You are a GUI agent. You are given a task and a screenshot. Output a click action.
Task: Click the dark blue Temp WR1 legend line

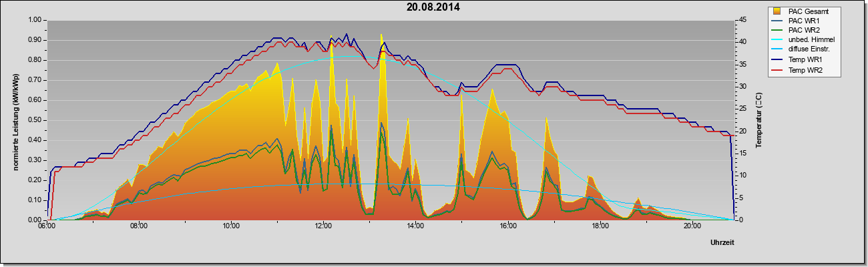coord(777,59)
